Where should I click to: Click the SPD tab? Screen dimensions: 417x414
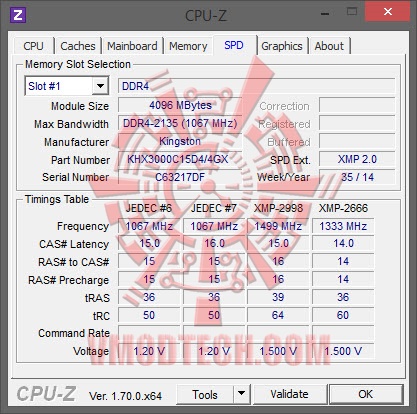point(234,45)
